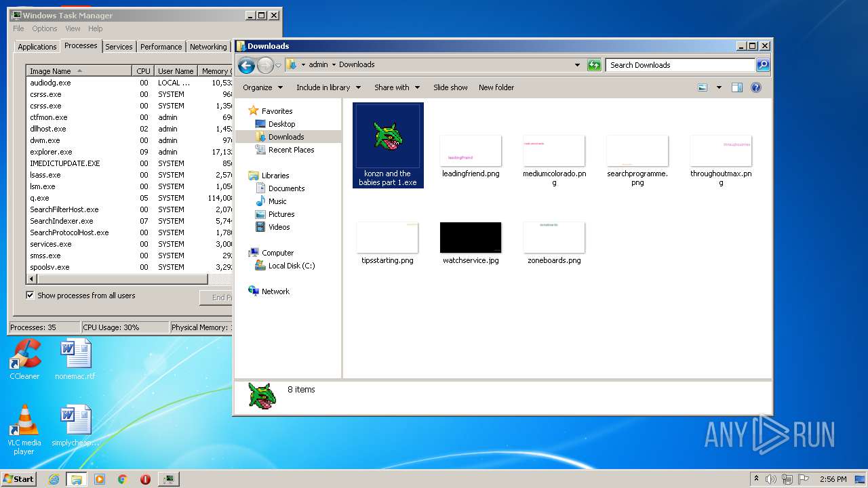The height and width of the screenshot is (488, 868).
Task: Select searchprogramme.png file
Action: tap(637, 161)
